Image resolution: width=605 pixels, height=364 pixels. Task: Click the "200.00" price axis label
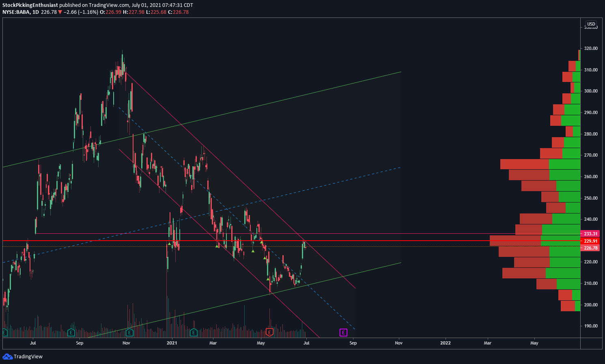tap(591, 305)
